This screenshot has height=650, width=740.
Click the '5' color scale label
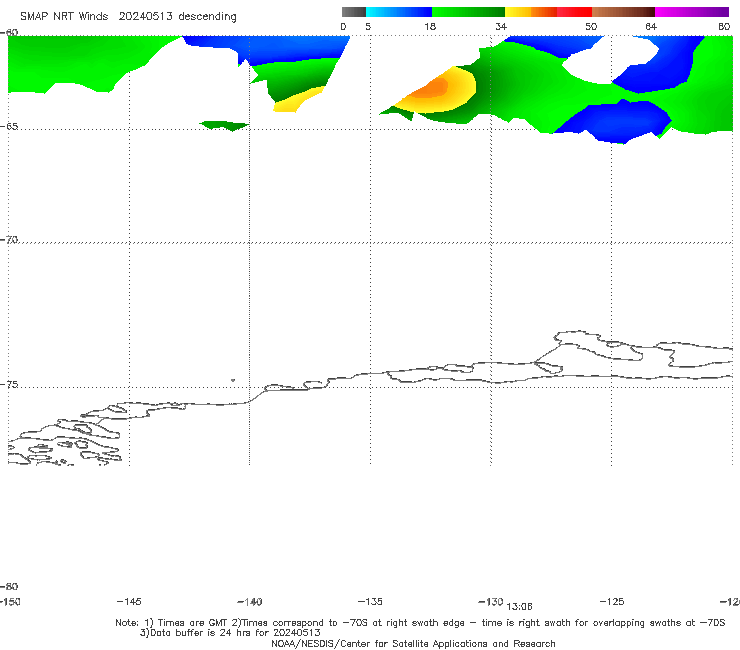pyautogui.click(x=368, y=26)
